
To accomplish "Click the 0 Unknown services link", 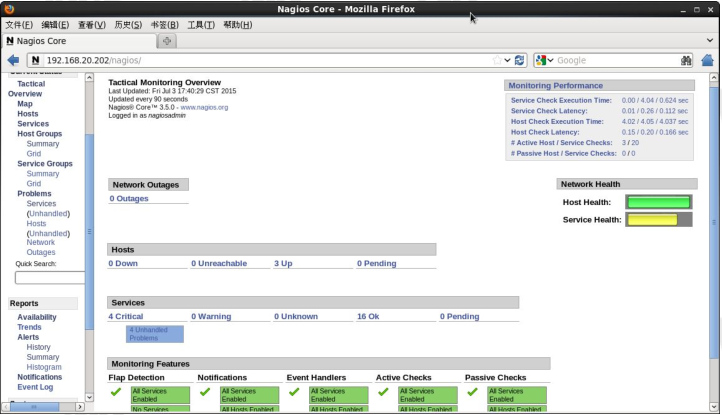I will pos(296,316).
